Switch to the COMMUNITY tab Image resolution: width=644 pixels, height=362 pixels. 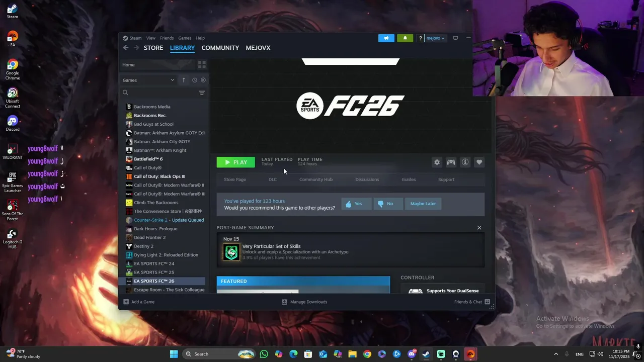click(220, 48)
